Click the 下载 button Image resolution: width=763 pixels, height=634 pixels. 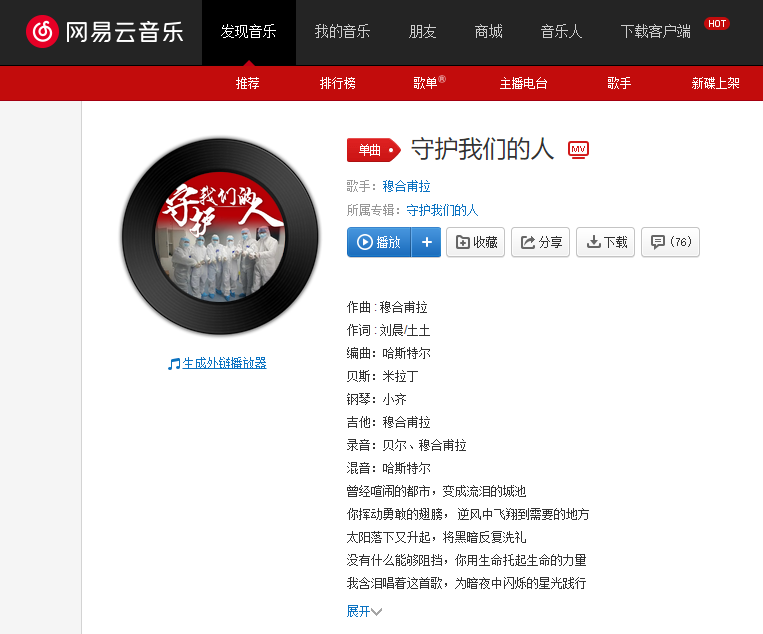[605, 242]
